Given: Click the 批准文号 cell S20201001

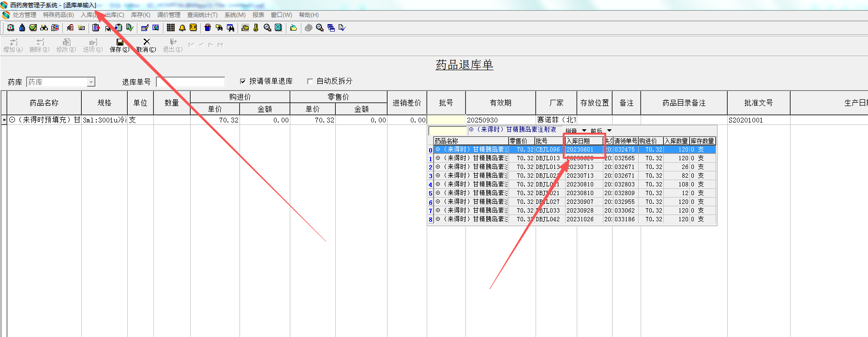Looking at the screenshot, I should click(x=759, y=120).
